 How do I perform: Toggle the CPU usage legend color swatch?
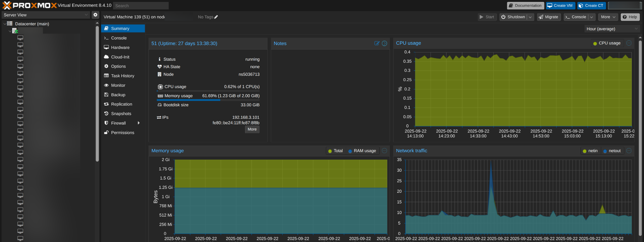click(x=595, y=43)
